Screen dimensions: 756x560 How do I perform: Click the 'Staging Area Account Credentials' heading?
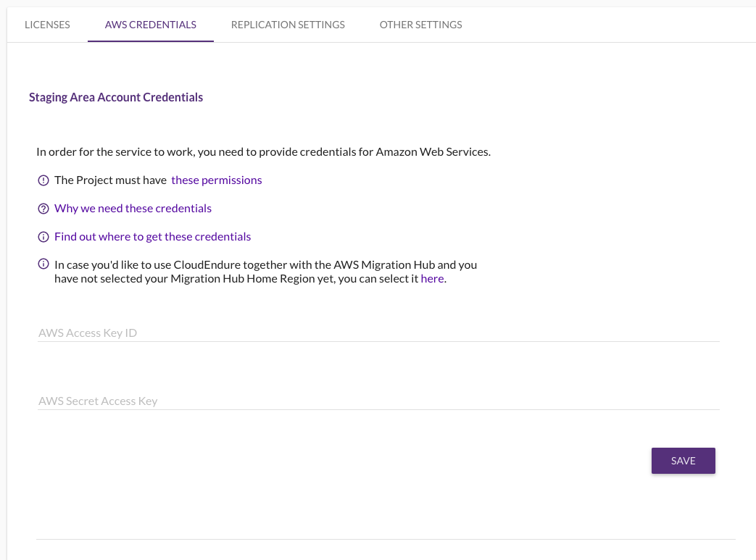pos(116,97)
